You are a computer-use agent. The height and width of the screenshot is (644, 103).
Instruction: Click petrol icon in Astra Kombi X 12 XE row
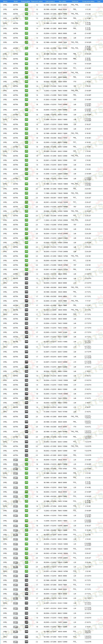tap(26, 473)
